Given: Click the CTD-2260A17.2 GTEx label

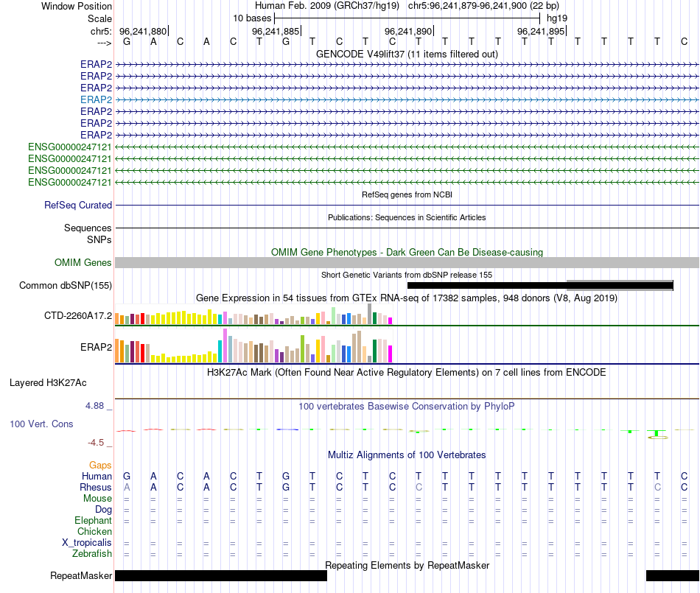Looking at the screenshot, I should pyautogui.click(x=78, y=316).
